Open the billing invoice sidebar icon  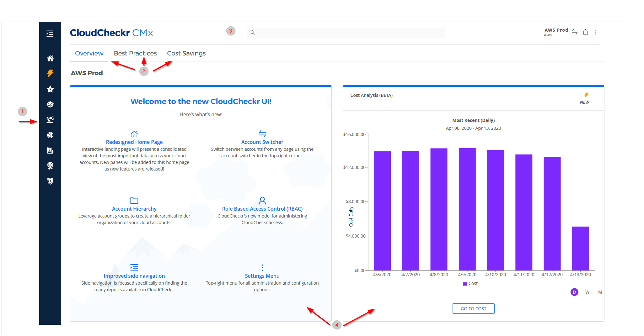pyautogui.click(x=50, y=150)
